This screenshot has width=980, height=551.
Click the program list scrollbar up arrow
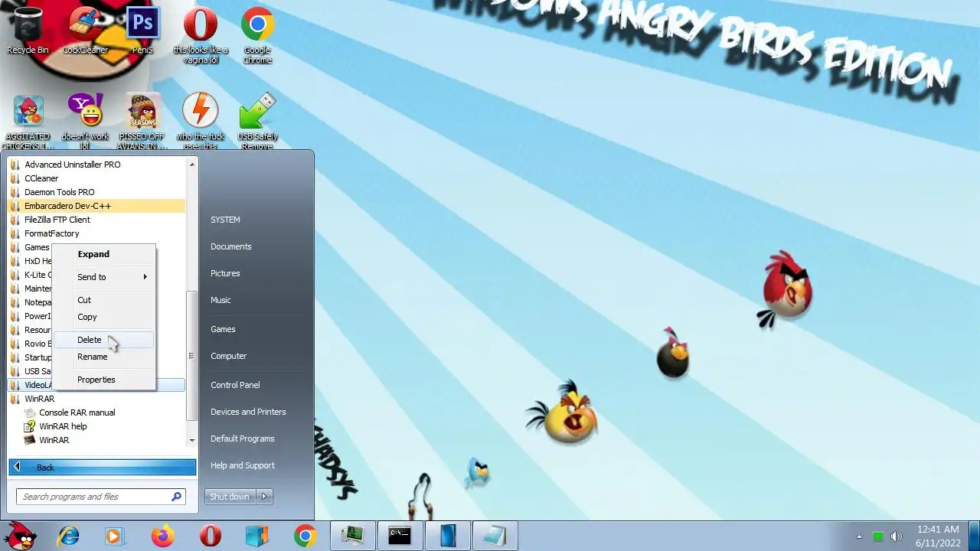192,164
